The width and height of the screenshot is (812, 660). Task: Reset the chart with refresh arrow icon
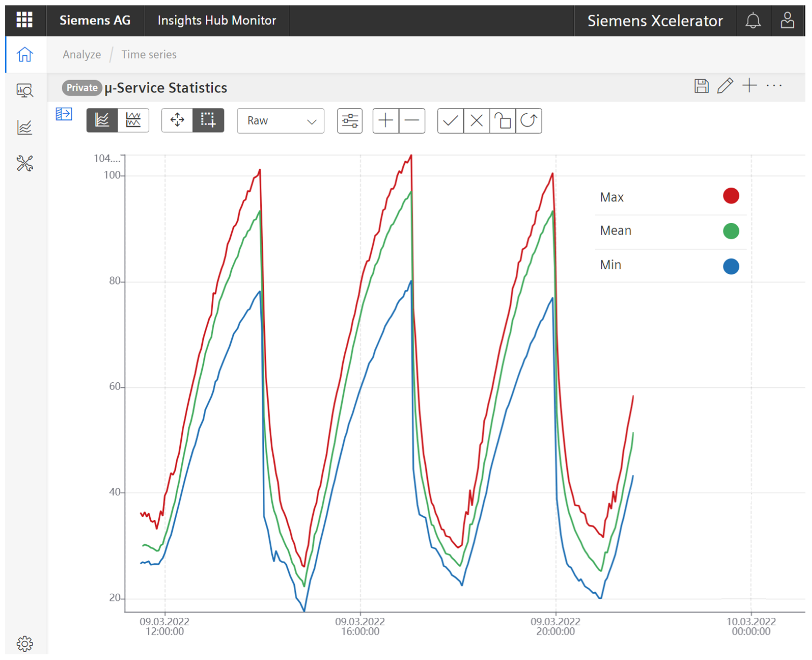[528, 121]
